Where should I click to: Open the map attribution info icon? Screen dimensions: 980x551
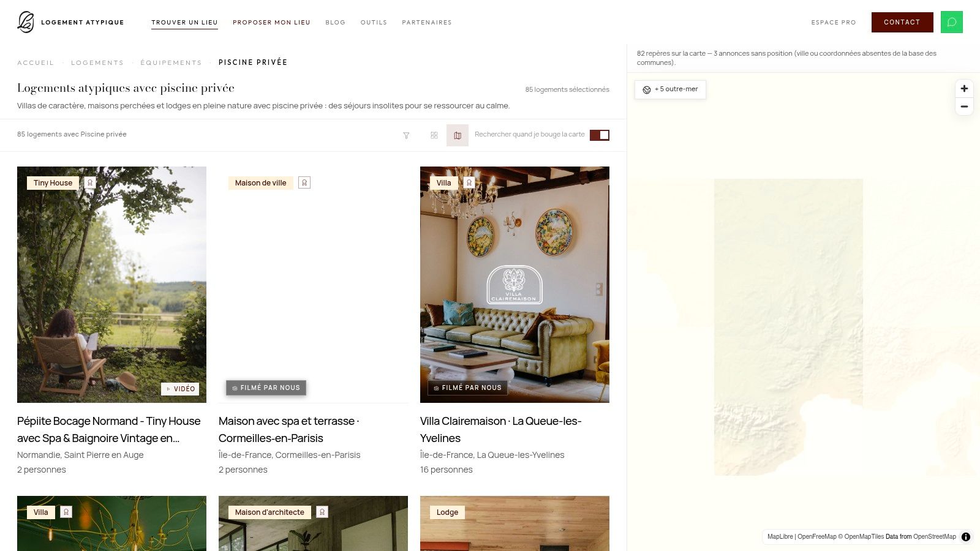pyautogui.click(x=966, y=537)
